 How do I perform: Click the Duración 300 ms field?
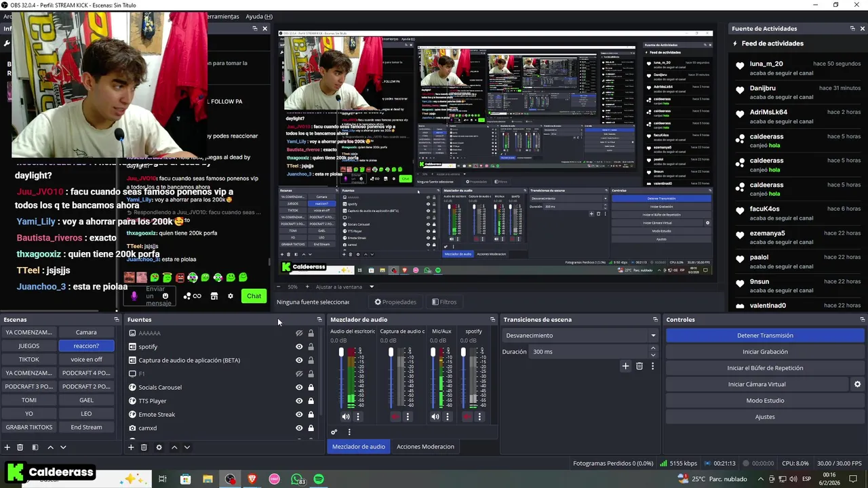pos(589,352)
